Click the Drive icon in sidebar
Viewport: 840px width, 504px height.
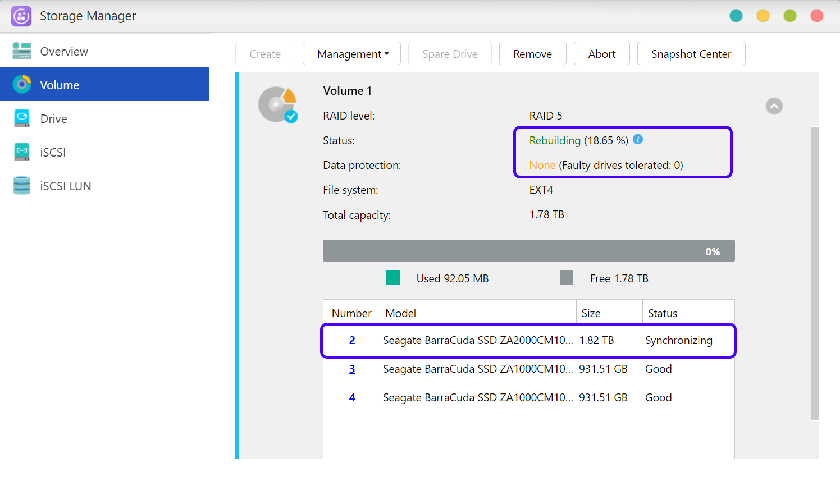click(x=22, y=118)
